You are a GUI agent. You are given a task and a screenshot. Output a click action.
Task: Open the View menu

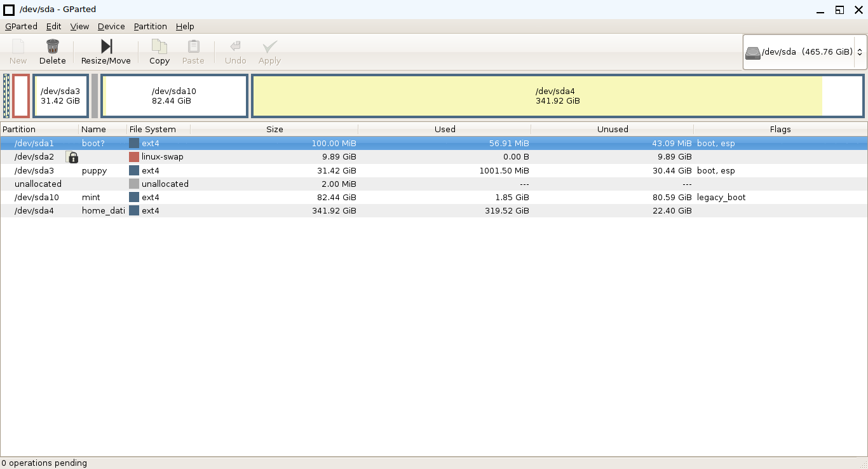79,26
